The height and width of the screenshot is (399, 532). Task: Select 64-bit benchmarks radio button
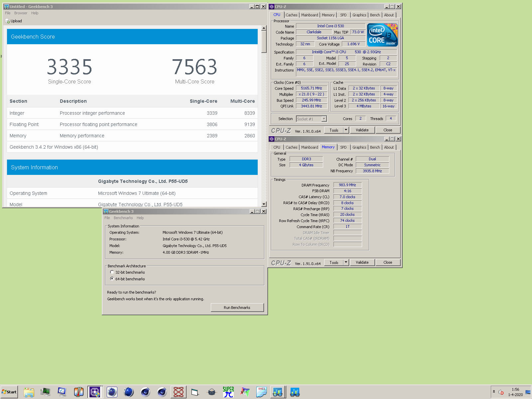pos(112,279)
